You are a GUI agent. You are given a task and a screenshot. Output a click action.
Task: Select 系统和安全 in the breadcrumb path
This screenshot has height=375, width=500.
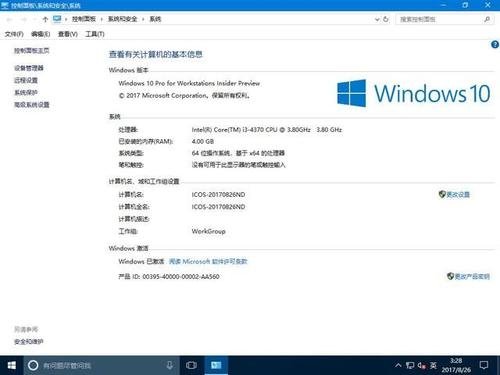(122, 19)
